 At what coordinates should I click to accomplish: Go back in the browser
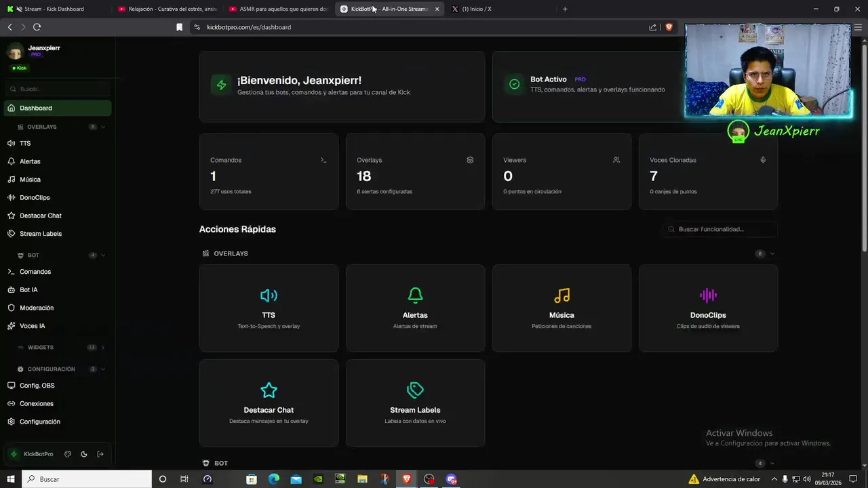[x=9, y=27]
